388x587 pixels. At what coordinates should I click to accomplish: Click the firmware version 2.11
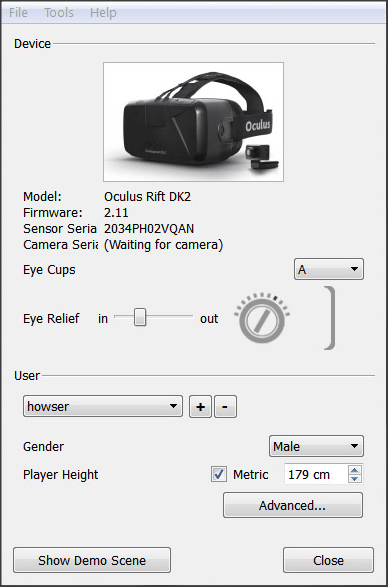(x=116, y=213)
